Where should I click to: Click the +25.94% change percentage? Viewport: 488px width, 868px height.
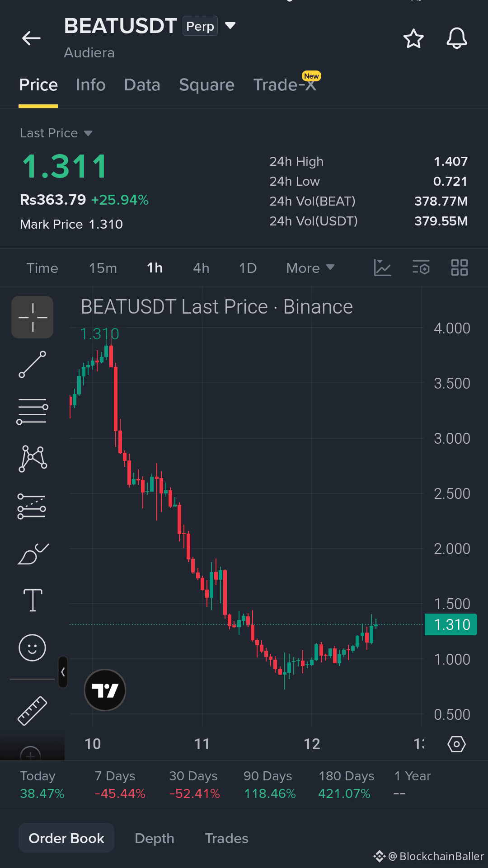pos(120,200)
